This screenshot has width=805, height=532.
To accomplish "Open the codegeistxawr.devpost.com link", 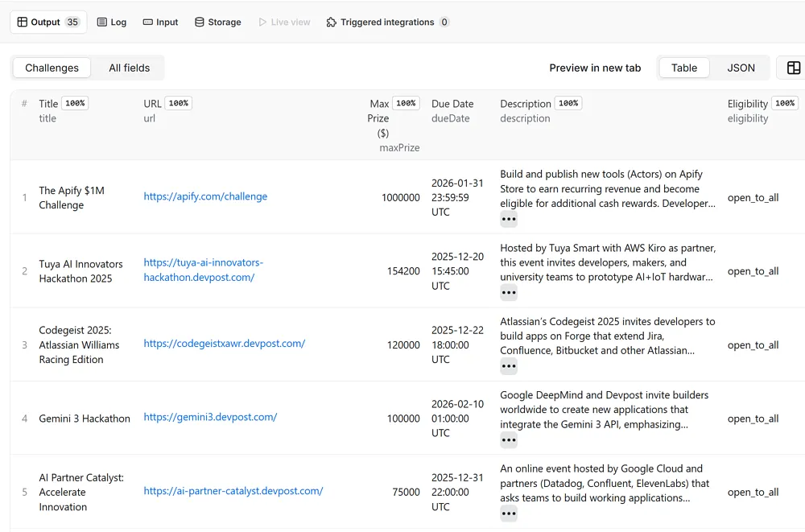I will click(224, 344).
